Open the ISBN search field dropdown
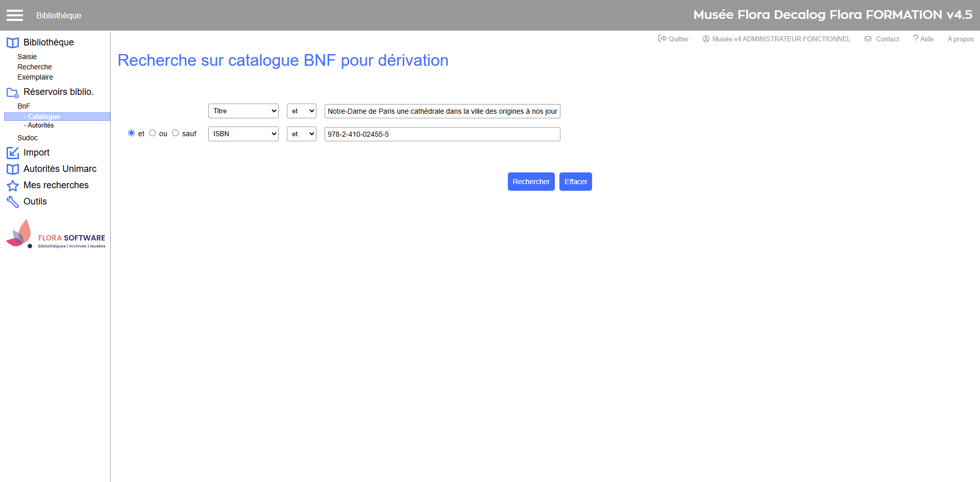The image size is (980, 482). 243,134
